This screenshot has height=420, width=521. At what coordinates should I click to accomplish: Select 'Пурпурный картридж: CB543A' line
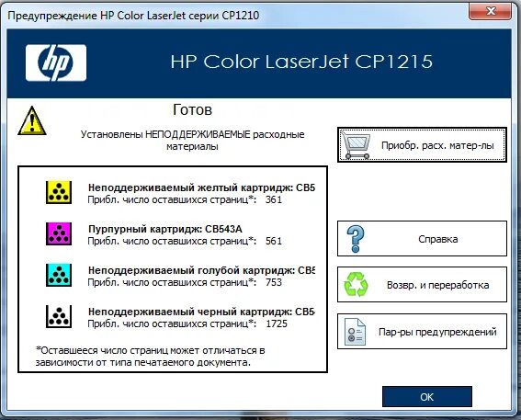[x=165, y=229]
